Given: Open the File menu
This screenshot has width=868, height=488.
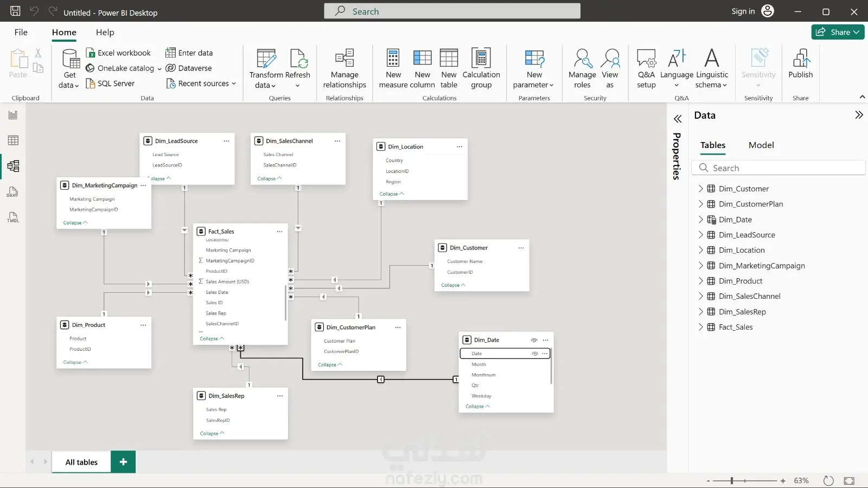Looking at the screenshot, I should (x=21, y=33).
